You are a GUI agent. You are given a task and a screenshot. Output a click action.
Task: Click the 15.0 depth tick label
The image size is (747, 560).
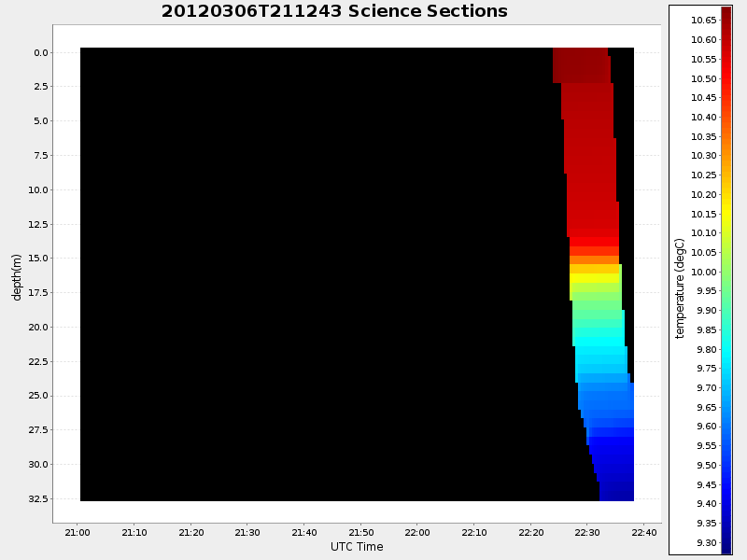click(38, 259)
